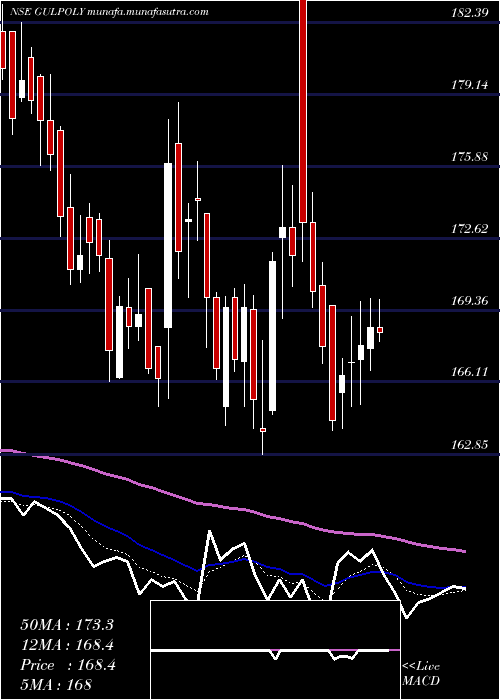Click the 12MA : 168.4 readout
This screenshot has height=700, width=500.
pyautogui.click(x=67, y=645)
